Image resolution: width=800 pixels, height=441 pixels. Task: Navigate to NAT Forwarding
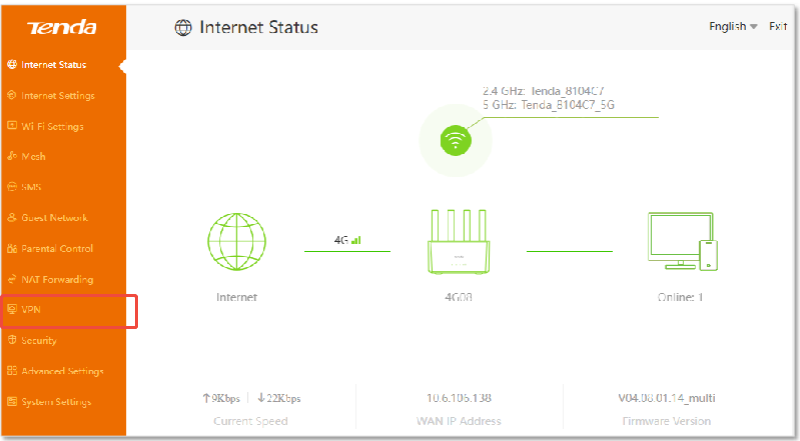tap(57, 280)
